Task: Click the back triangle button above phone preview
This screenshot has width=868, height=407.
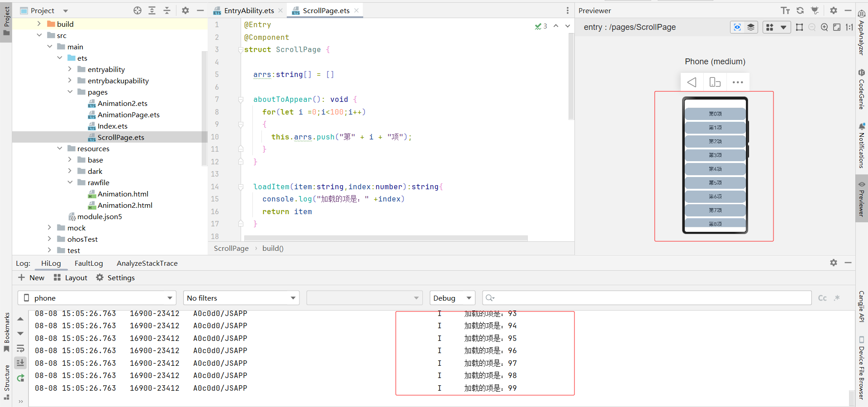Action: pos(692,82)
